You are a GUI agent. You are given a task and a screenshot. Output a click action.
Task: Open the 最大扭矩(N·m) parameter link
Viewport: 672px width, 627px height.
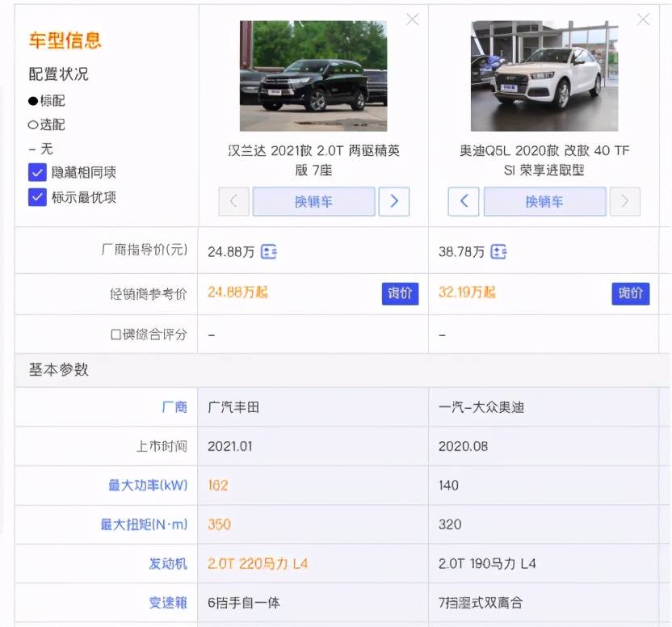click(x=144, y=524)
